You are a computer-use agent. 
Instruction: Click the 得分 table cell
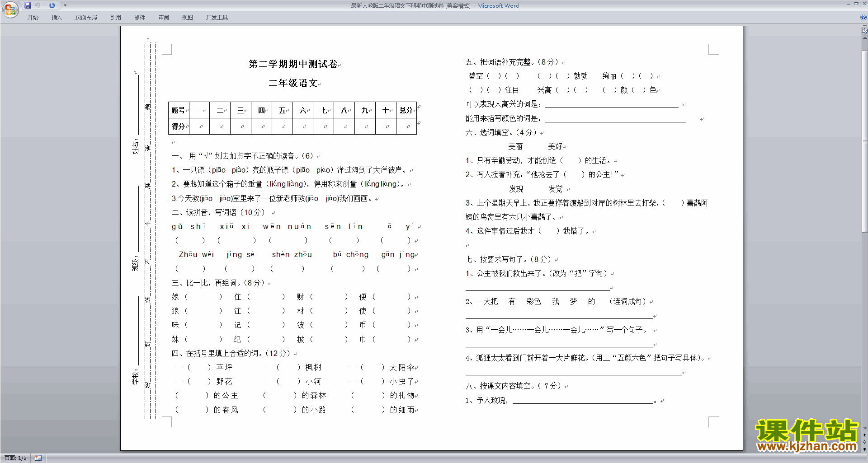[179, 126]
